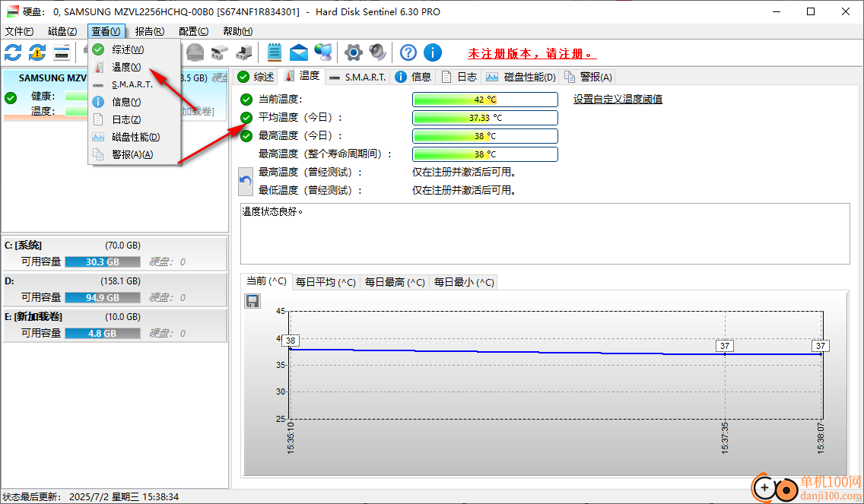Click the C: 30.3 GB free space bar
The width and height of the screenshot is (864, 504).
[103, 262]
